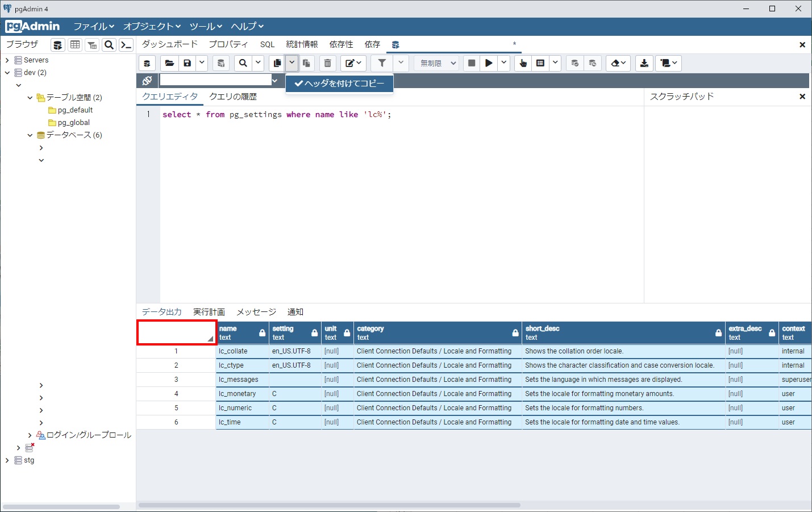Open the filter dialog with the funnel icon
The width and height of the screenshot is (812, 512).
381,63
